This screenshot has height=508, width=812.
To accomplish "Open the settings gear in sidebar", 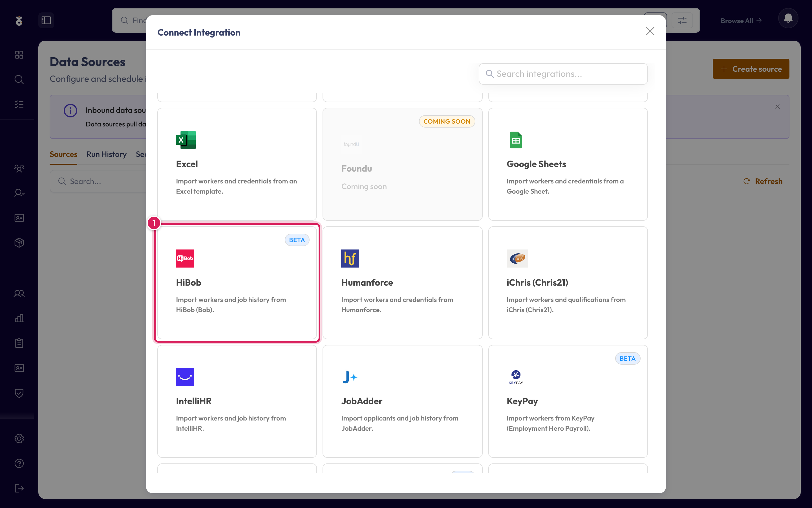I will [x=19, y=439].
